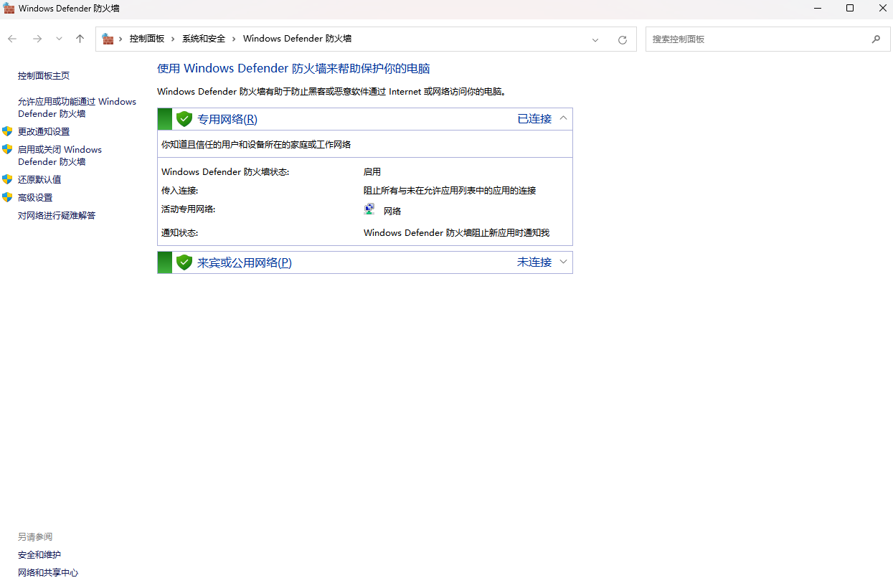Click the 活动专用网络: label
The width and height of the screenshot is (893, 588).
click(188, 209)
